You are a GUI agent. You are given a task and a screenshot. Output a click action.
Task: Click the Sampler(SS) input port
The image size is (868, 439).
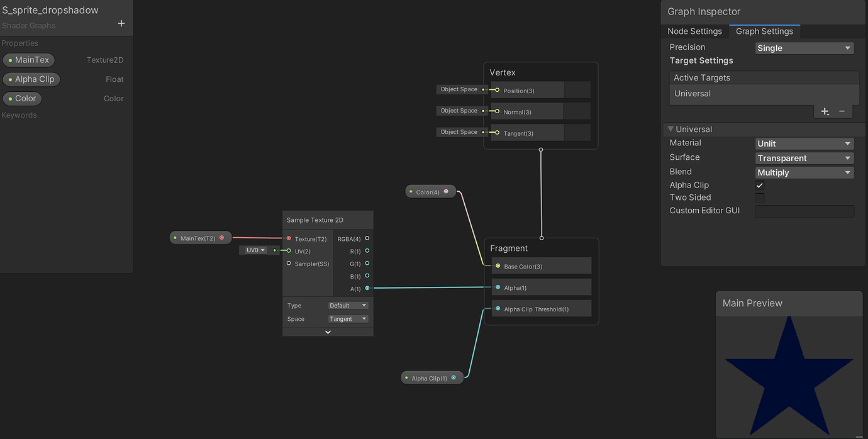[x=289, y=264]
